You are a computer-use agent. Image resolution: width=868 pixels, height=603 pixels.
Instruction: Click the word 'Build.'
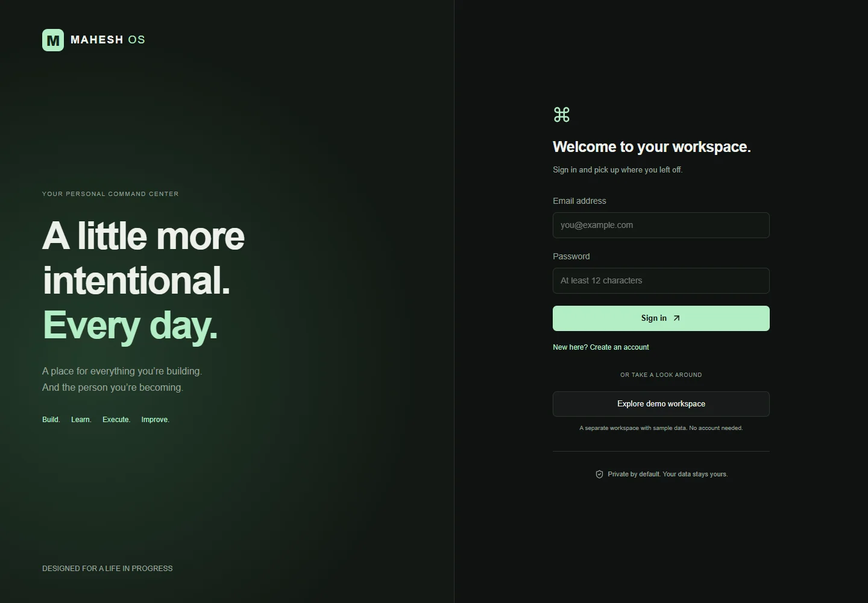tap(51, 420)
